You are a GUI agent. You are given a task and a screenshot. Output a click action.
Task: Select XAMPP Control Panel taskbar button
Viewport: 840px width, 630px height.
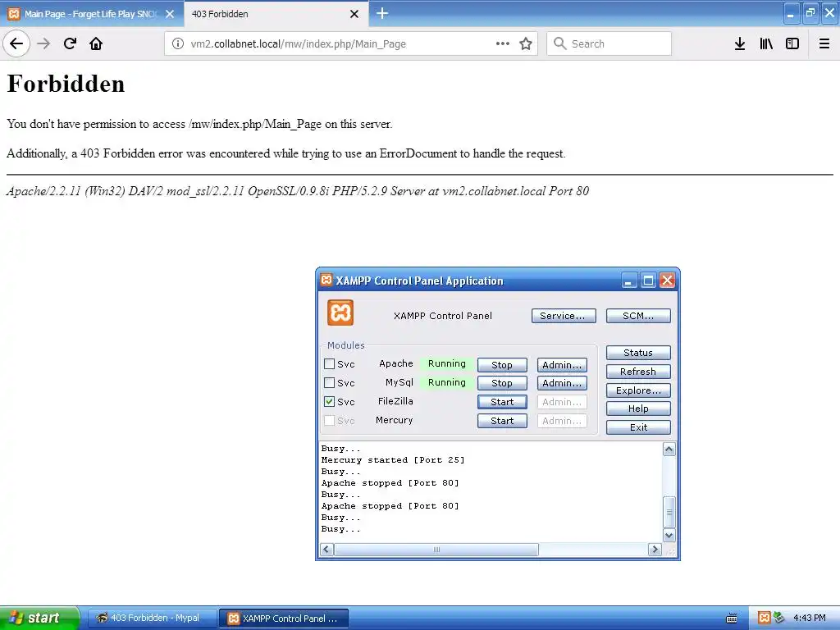284,619
